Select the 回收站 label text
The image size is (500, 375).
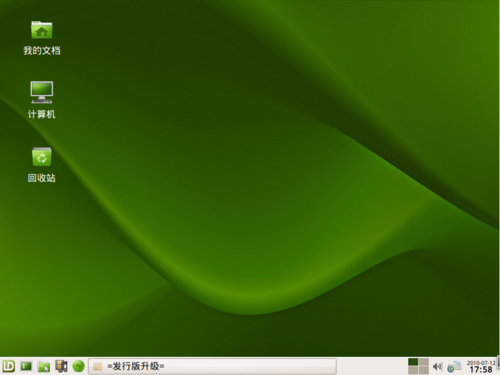click(x=42, y=178)
